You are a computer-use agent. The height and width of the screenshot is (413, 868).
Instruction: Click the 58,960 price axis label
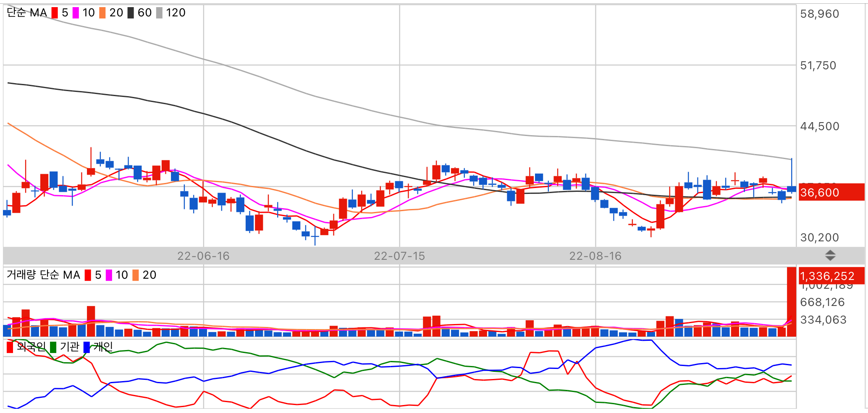click(x=819, y=14)
